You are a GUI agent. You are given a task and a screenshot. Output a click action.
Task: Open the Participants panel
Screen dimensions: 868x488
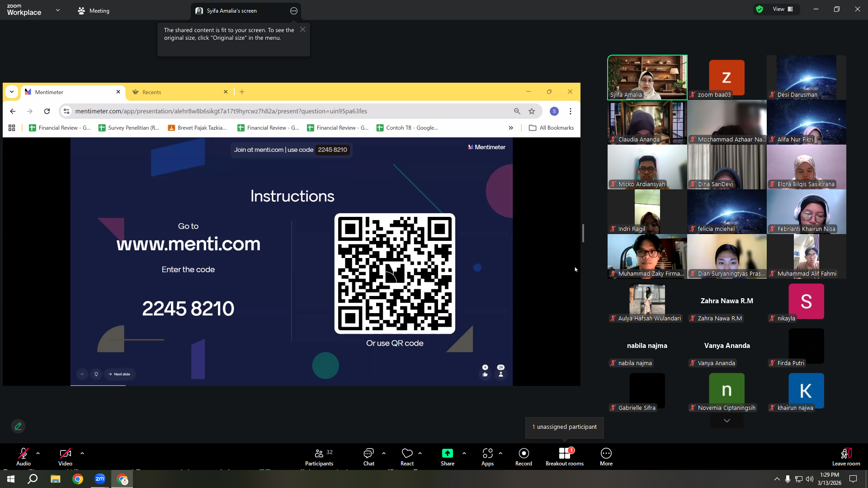pos(319,456)
